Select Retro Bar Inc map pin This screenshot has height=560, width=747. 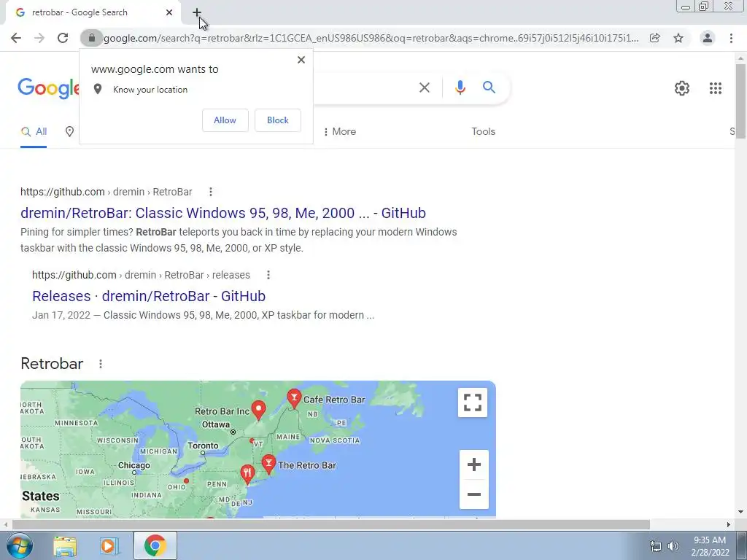258,410
